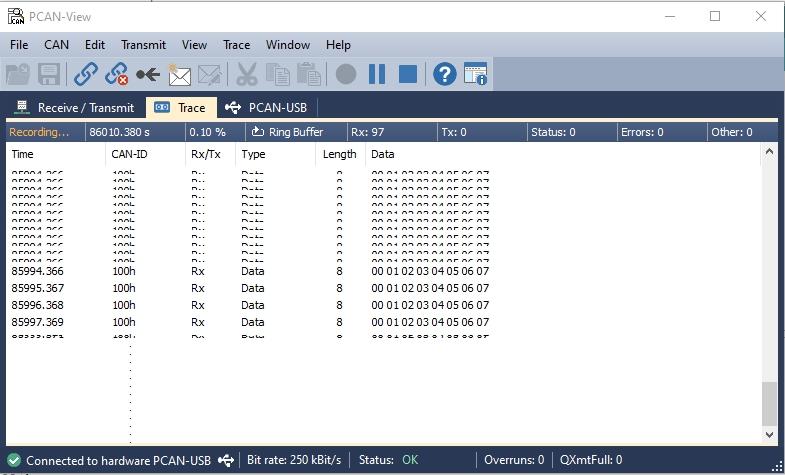Click the trace list scroll down arrow

(x=769, y=435)
